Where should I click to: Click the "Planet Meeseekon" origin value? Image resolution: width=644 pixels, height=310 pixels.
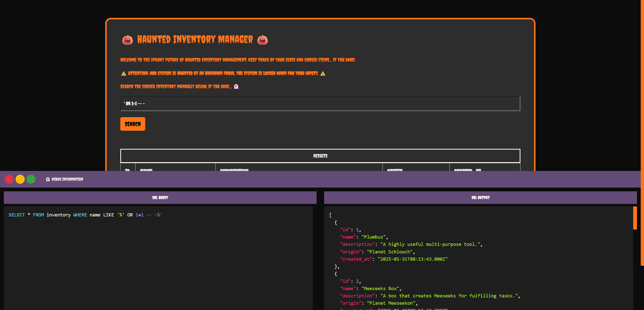(x=391, y=303)
